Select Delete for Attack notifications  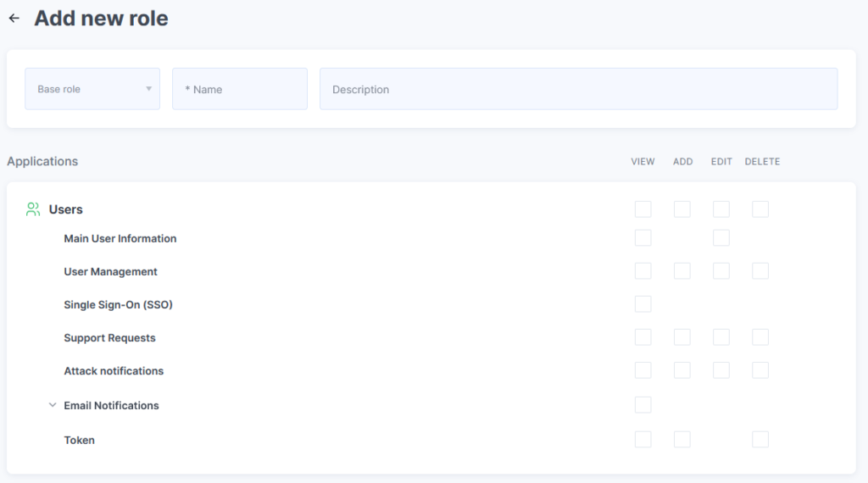pyautogui.click(x=760, y=370)
